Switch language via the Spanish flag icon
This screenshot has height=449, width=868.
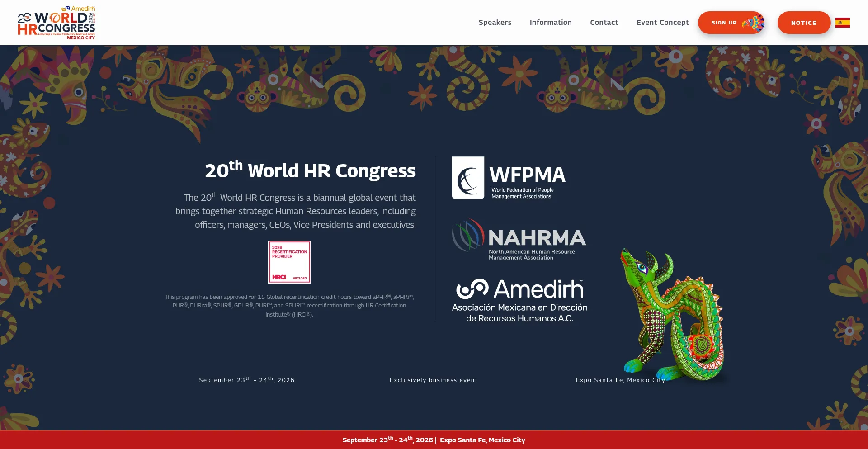[842, 23]
